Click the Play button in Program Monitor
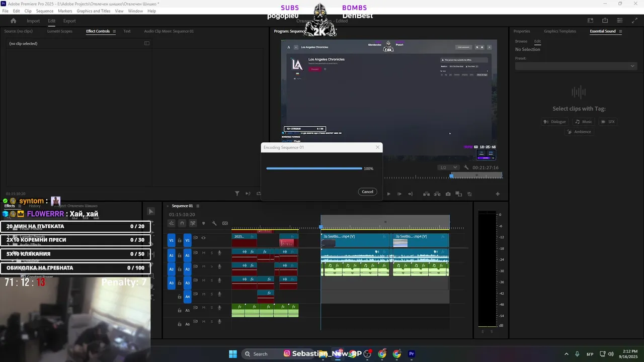Viewport: 644px width, 362px height. tap(388, 194)
